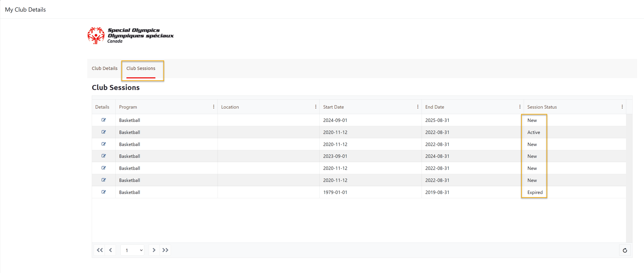Open Program column options menu
Image resolution: width=644 pixels, height=273 pixels.
coord(214,107)
